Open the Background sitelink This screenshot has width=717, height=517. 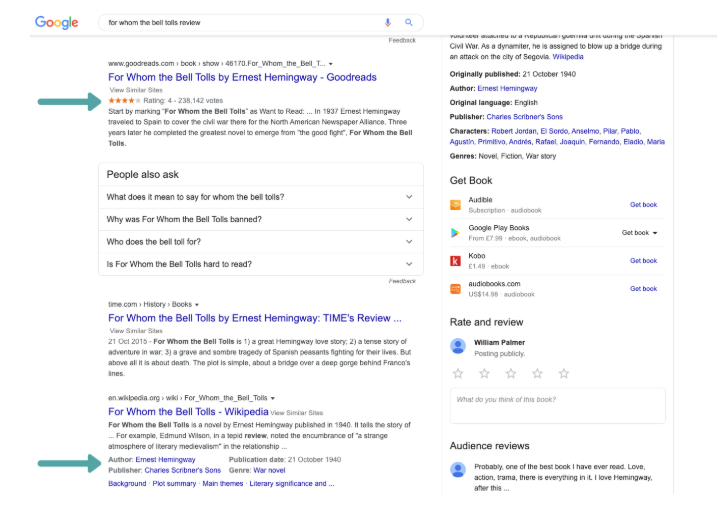click(127, 484)
